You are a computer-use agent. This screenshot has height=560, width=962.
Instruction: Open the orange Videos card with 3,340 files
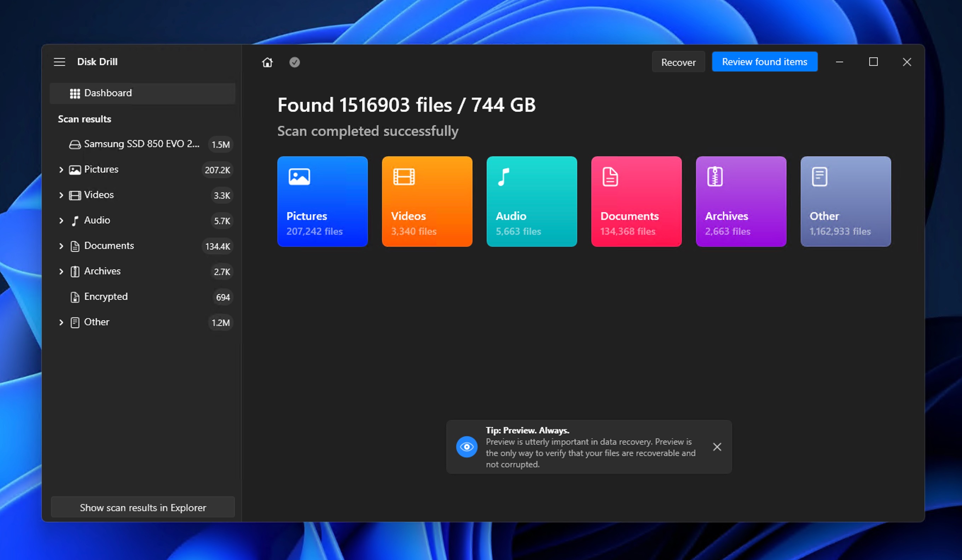[x=427, y=202]
